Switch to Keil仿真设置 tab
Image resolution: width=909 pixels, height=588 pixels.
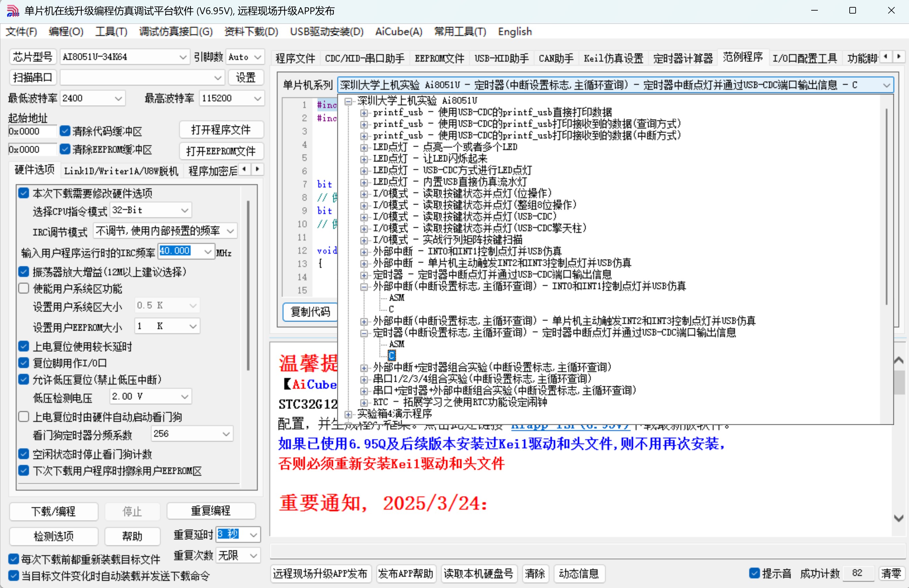pos(613,58)
